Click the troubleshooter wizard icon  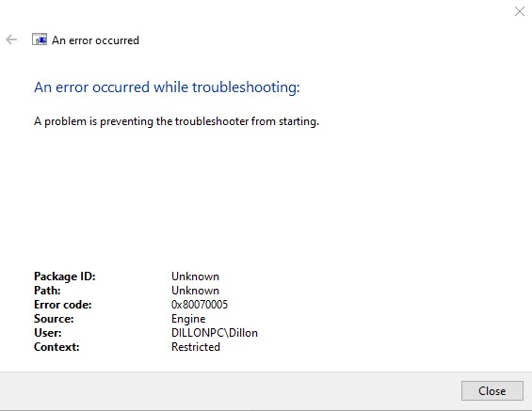click(x=40, y=40)
